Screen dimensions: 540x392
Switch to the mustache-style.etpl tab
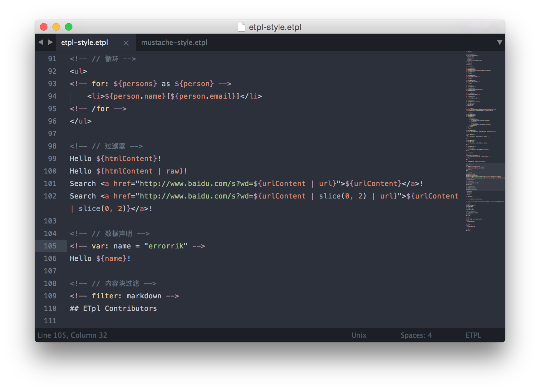[x=174, y=42]
